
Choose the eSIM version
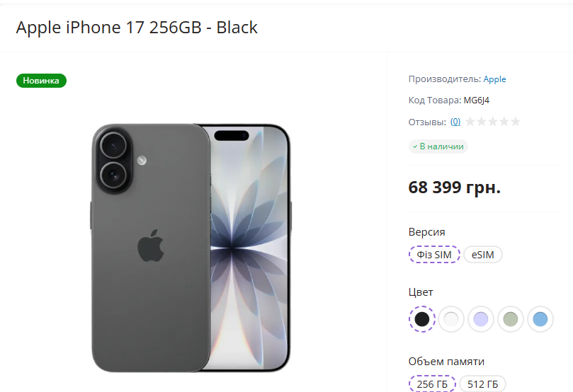483,255
